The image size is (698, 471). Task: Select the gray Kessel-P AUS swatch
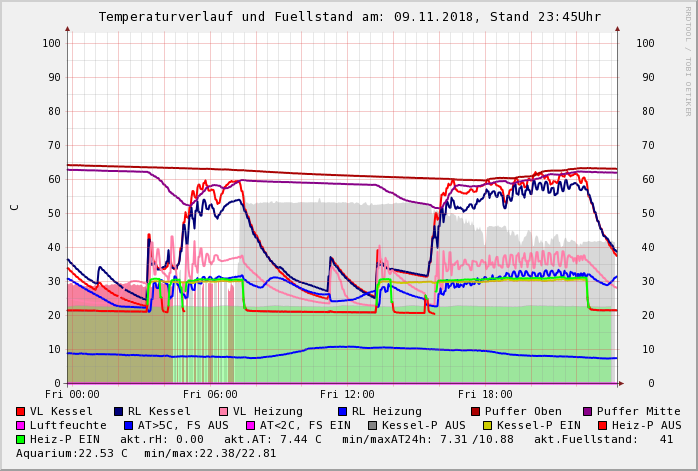click(373, 426)
